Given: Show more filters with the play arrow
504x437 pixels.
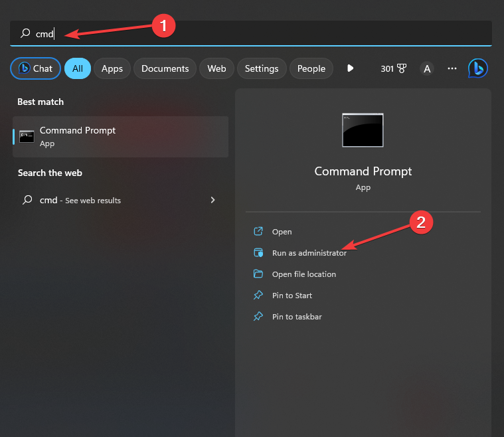Looking at the screenshot, I should click(351, 68).
